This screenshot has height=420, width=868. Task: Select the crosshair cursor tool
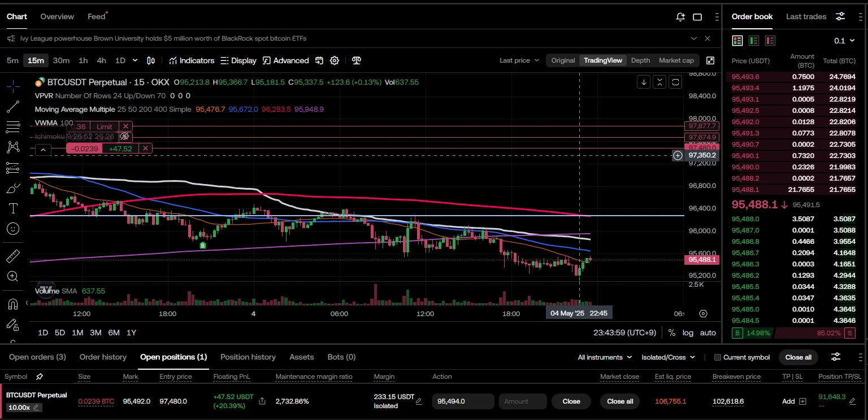coord(13,86)
